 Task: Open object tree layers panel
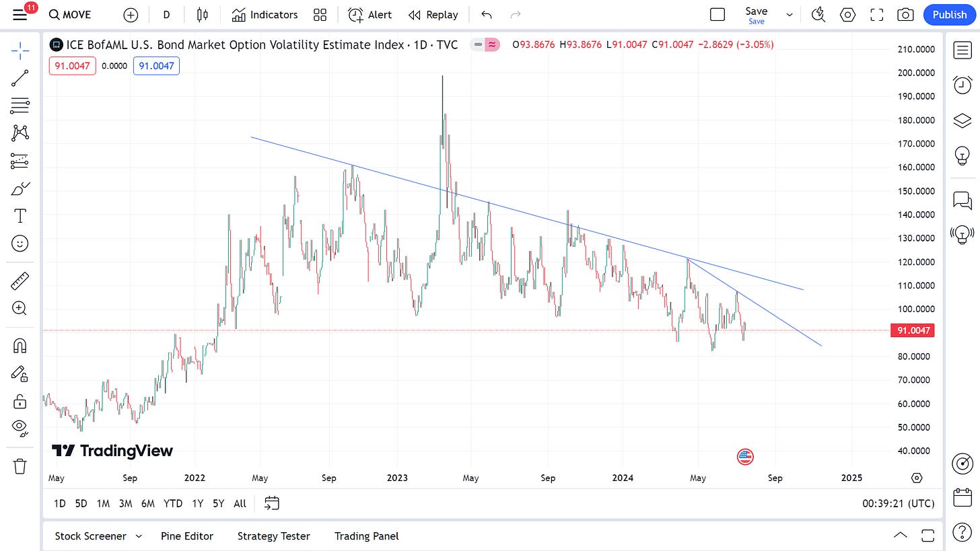(x=963, y=120)
